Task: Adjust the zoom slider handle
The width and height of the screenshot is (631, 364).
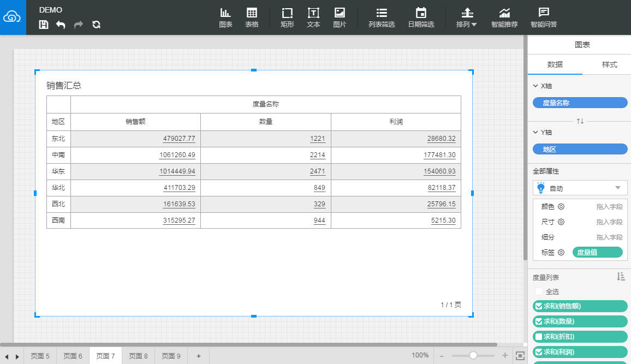Action: [473, 355]
